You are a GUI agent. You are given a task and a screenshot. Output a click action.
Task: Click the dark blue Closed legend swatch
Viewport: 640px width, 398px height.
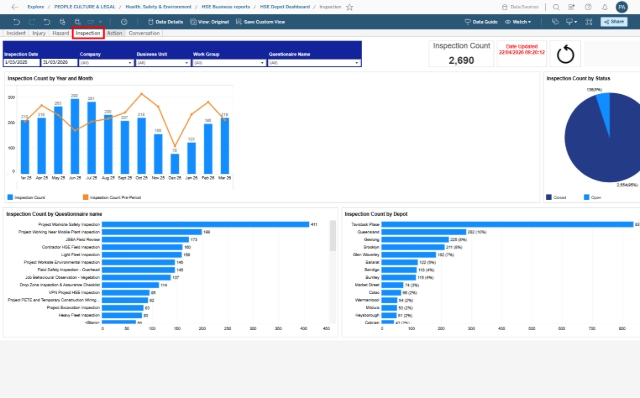point(549,197)
